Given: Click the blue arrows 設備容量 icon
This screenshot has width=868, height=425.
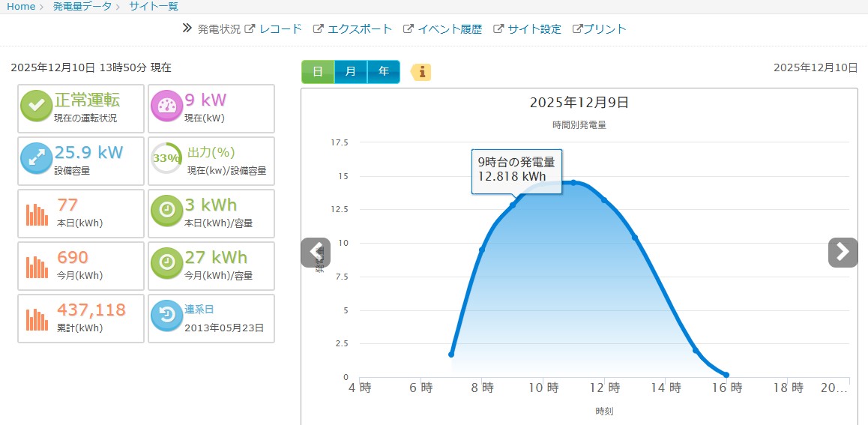Looking at the screenshot, I should point(36,158).
